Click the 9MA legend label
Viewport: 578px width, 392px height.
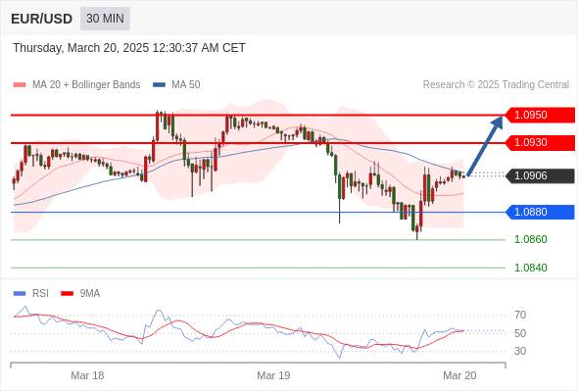click(90, 294)
